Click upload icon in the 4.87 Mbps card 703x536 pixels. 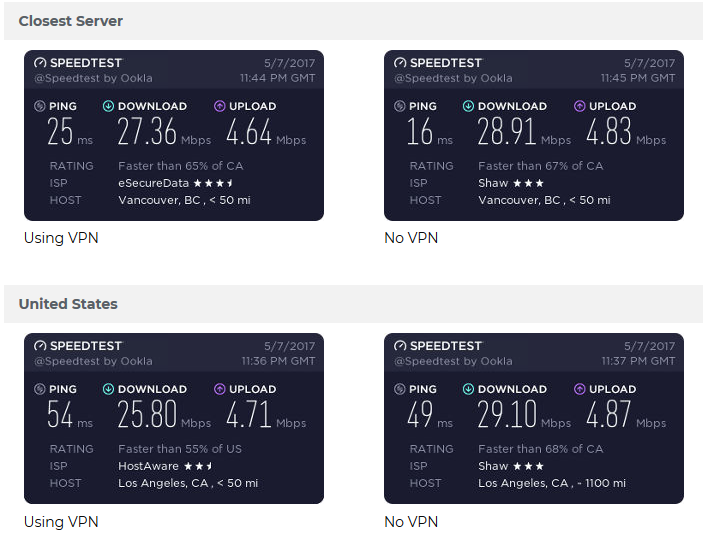579,389
